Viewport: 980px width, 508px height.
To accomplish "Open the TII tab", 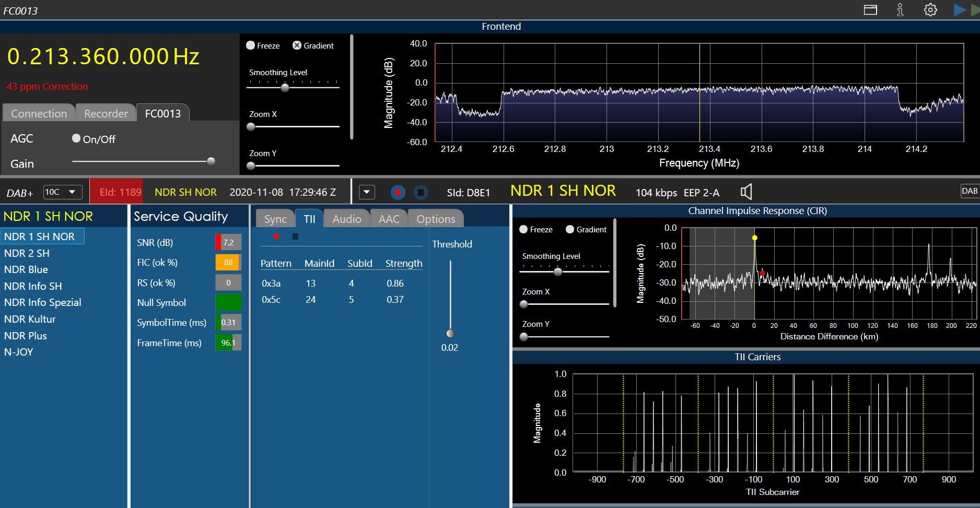I will pyautogui.click(x=309, y=219).
